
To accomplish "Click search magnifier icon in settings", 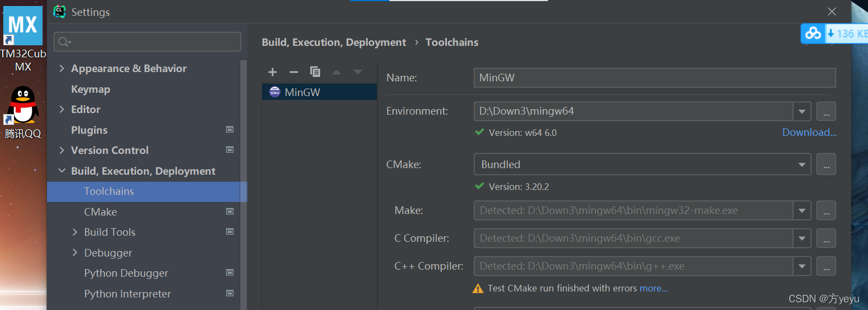I will tap(64, 42).
